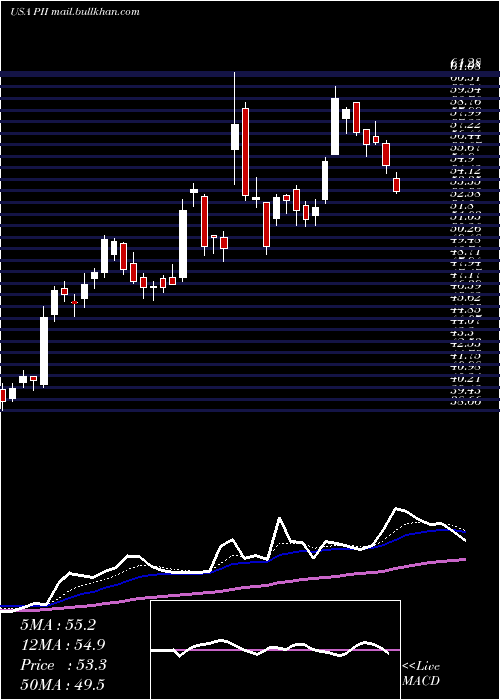
Task: Click the 5MA : 55.2 value text
Action: click(x=58, y=625)
